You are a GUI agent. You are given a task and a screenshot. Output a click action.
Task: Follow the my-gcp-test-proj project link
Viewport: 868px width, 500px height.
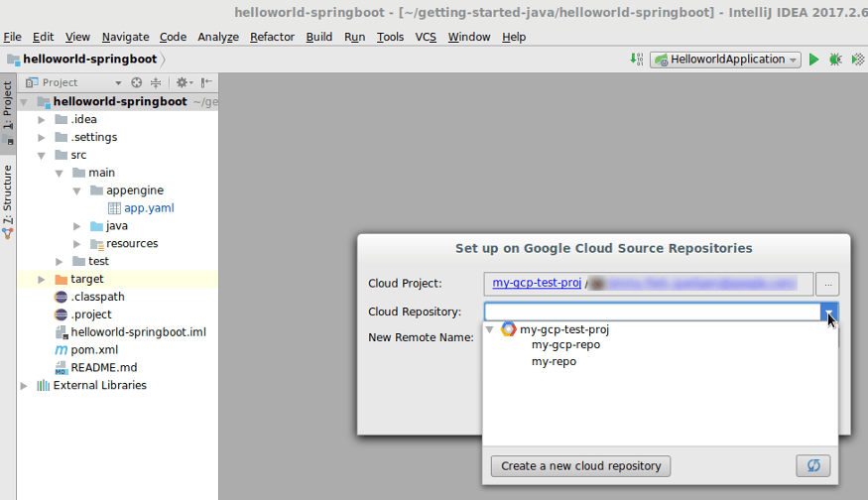[537, 283]
